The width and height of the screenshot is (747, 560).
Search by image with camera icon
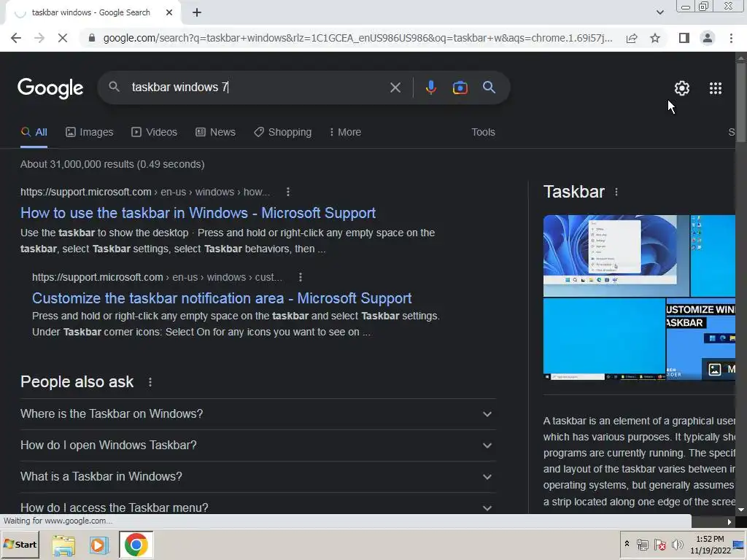pos(460,87)
